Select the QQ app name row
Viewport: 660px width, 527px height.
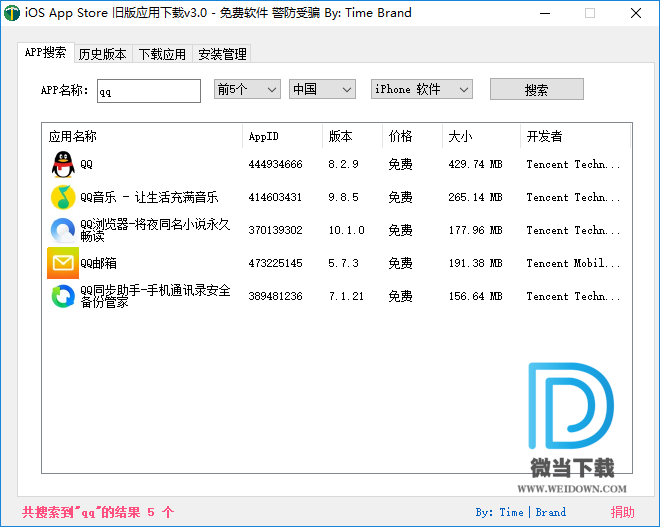(86, 164)
